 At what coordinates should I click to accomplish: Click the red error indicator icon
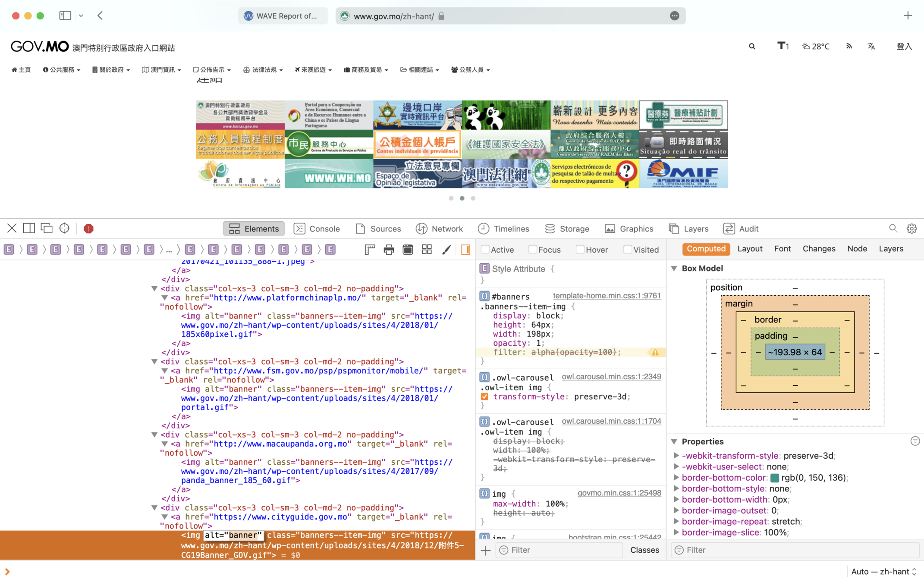click(x=88, y=228)
